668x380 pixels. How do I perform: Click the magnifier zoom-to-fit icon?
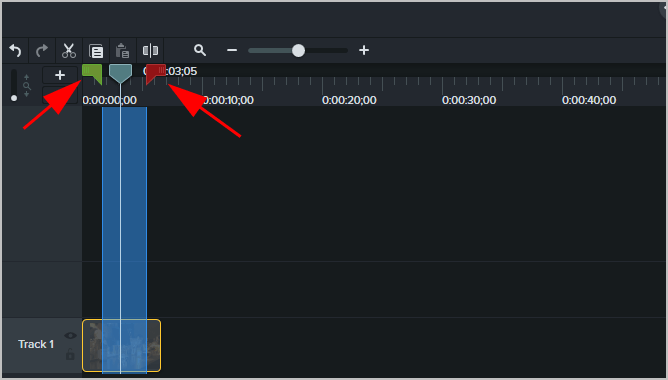tap(200, 50)
